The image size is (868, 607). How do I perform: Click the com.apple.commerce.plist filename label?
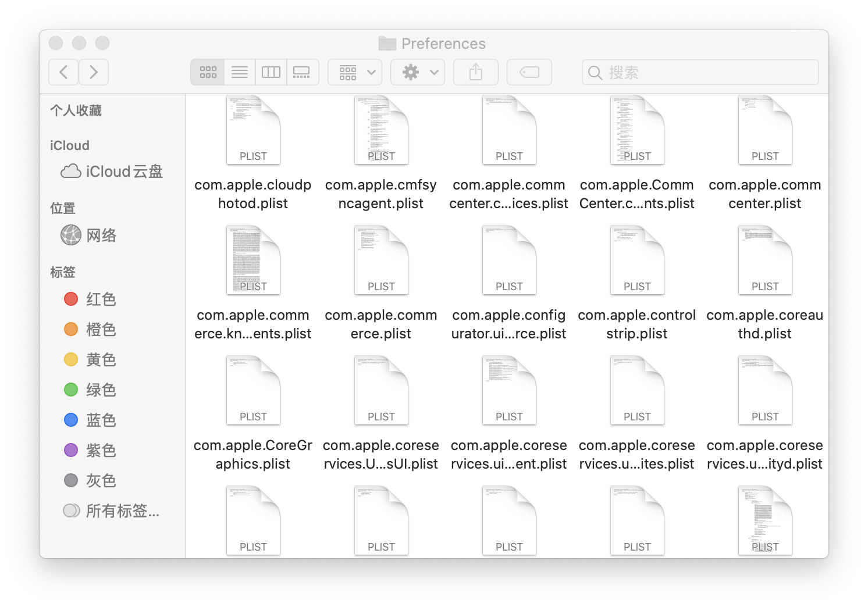point(381,324)
